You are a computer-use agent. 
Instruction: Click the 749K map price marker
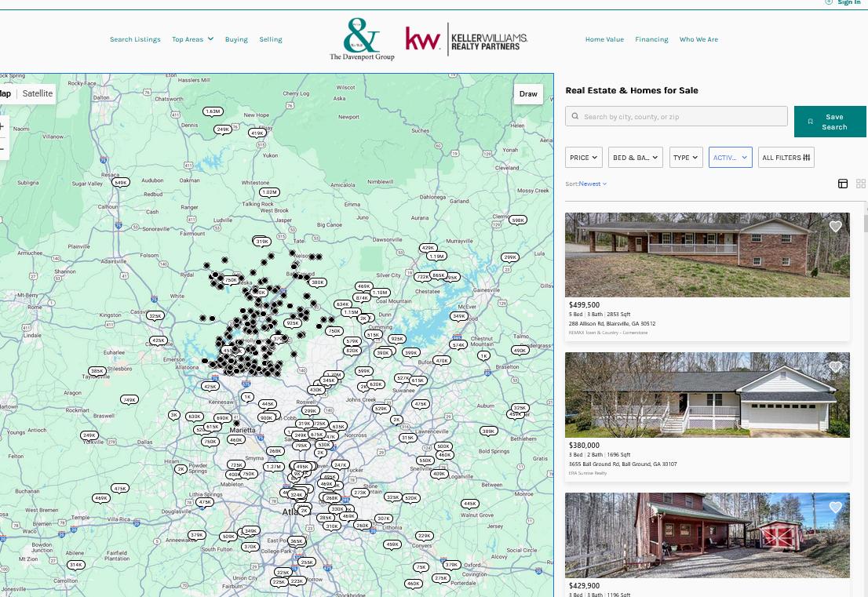pyautogui.click(x=129, y=399)
